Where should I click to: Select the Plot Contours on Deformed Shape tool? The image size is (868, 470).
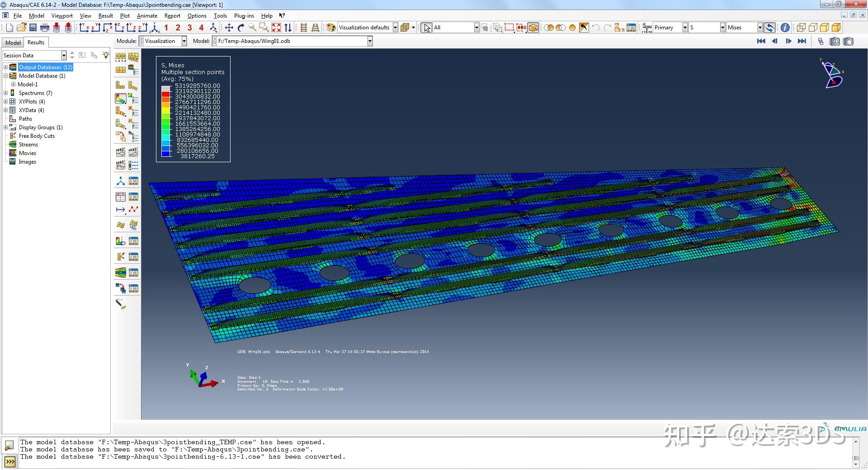tap(120, 99)
